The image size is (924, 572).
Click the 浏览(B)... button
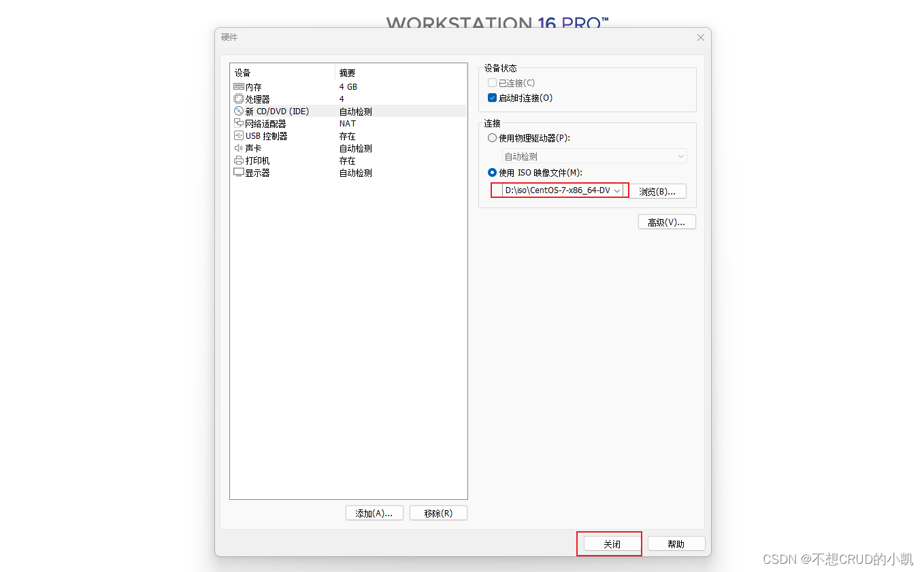pyautogui.click(x=657, y=191)
